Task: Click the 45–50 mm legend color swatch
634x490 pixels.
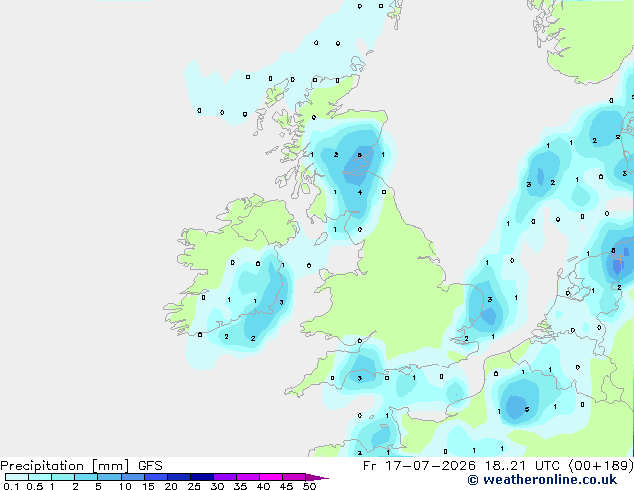Action: (294, 477)
